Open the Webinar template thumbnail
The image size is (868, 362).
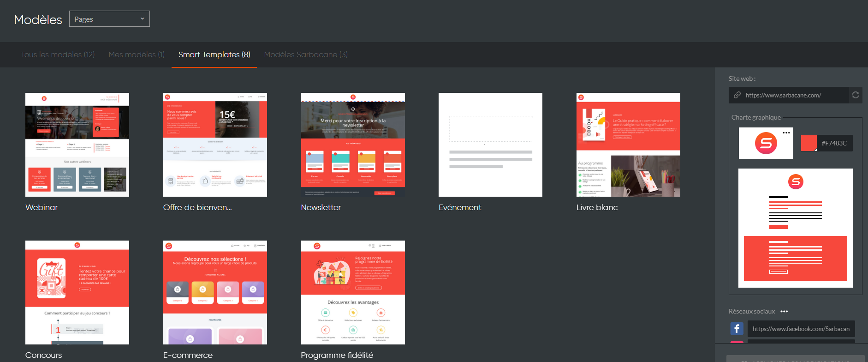click(x=77, y=145)
